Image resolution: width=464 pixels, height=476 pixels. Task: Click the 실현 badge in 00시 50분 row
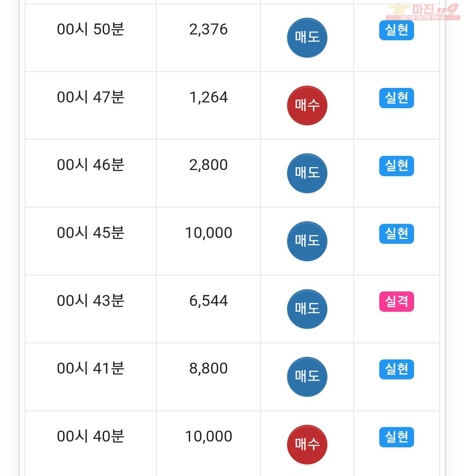tap(396, 30)
